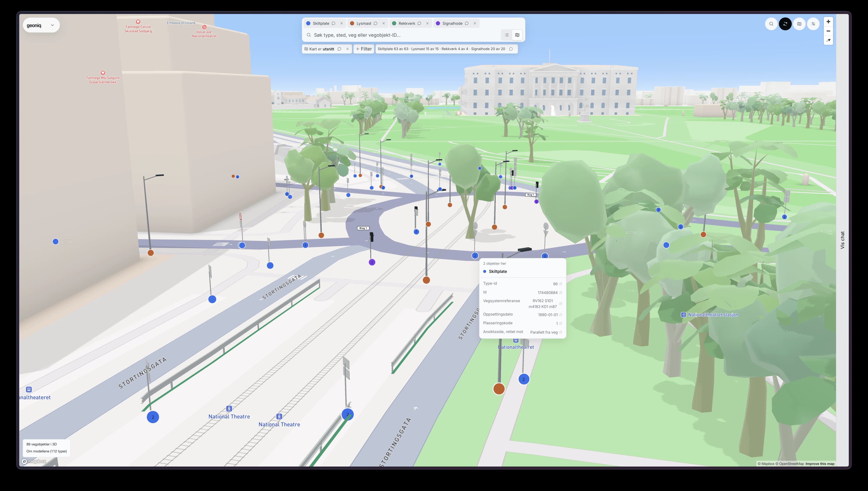Open the Mapbox attribution link
Viewport: 868px width, 491px height.
(766, 464)
